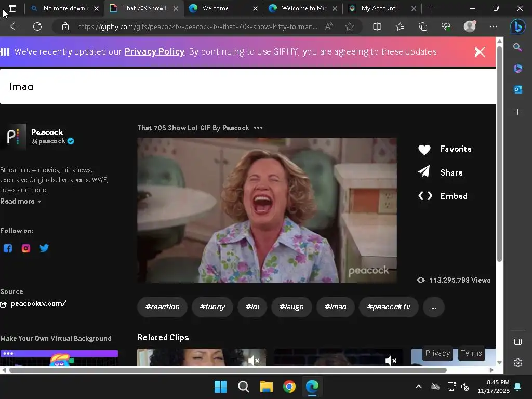Open sidebar search tool
The image size is (532, 399).
517,47
